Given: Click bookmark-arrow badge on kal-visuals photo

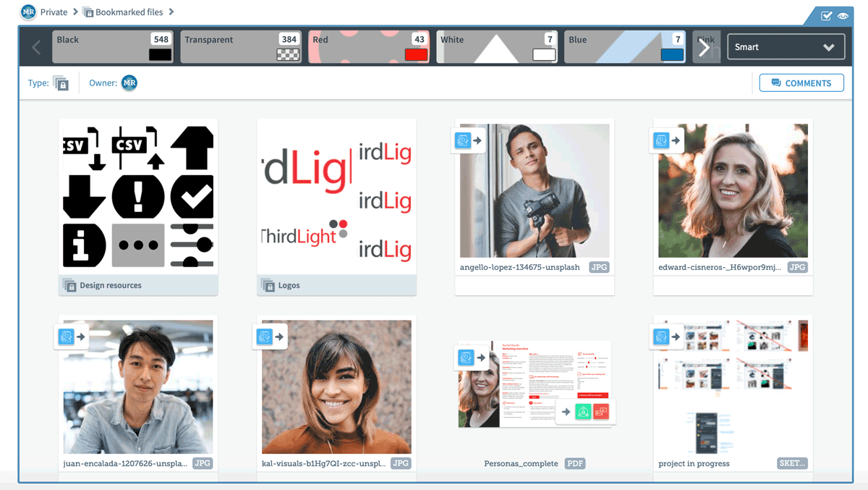Looking at the screenshot, I should point(270,337).
